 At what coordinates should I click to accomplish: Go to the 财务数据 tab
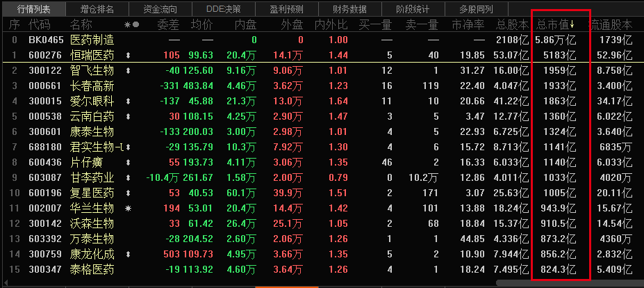pyautogui.click(x=349, y=9)
